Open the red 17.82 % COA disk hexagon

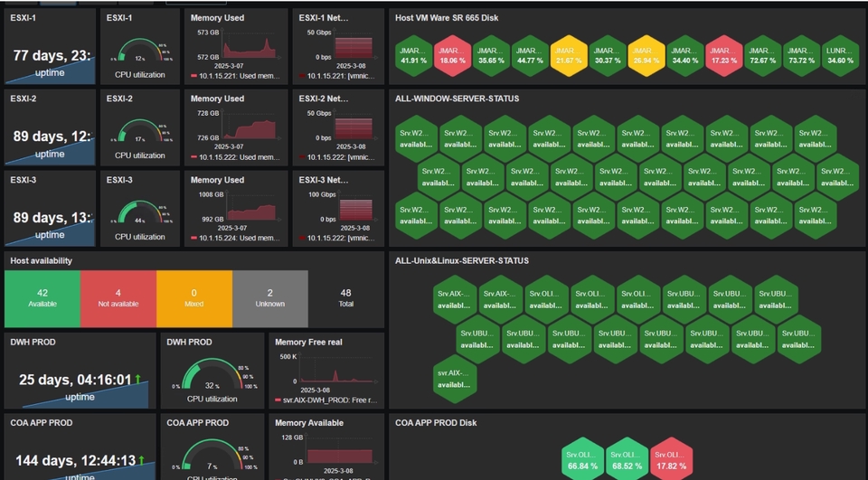(671, 460)
